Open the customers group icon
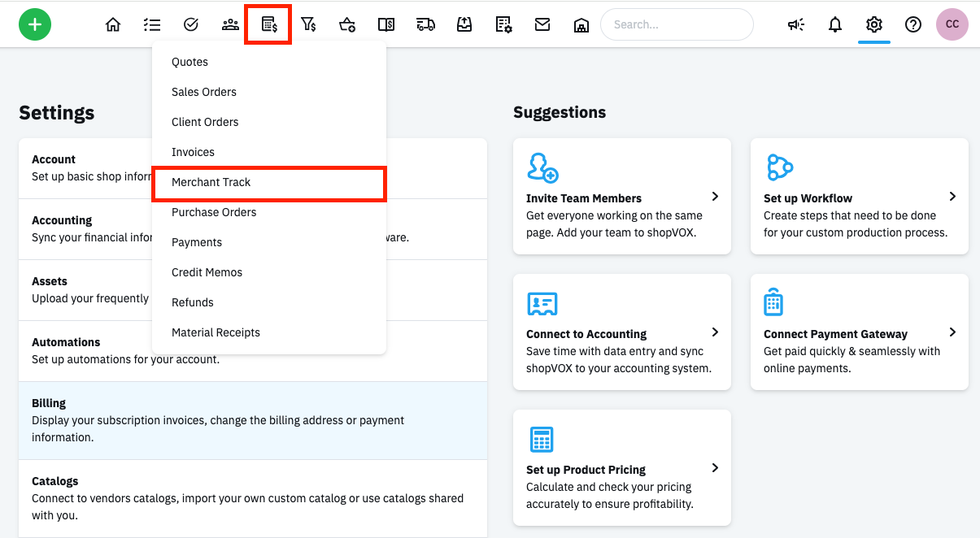This screenshot has width=980, height=538. [x=230, y=24]
